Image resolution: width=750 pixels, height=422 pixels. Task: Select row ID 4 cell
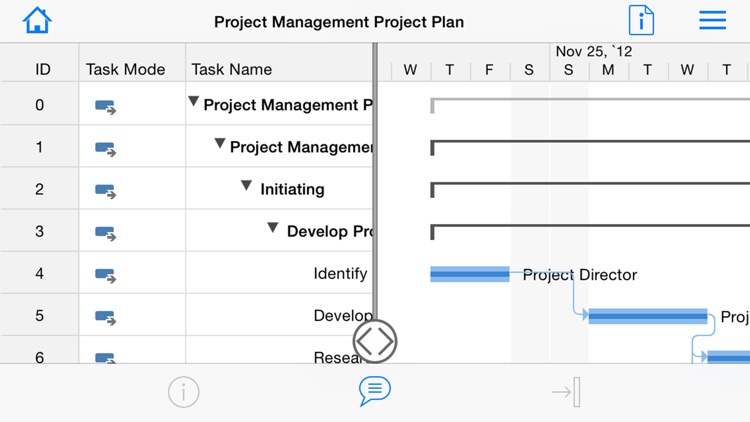(x=40, y=273)
